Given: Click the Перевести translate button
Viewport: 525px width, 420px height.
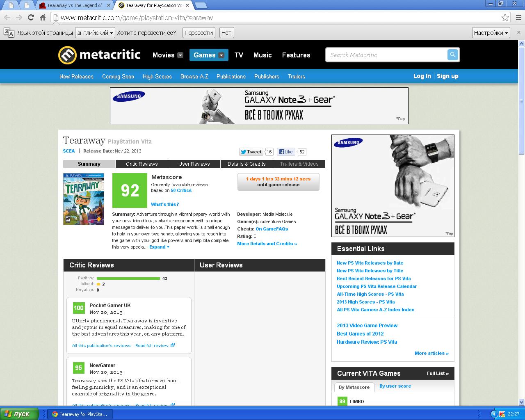Looking at the screenshot, I should [x=199, y=33].
